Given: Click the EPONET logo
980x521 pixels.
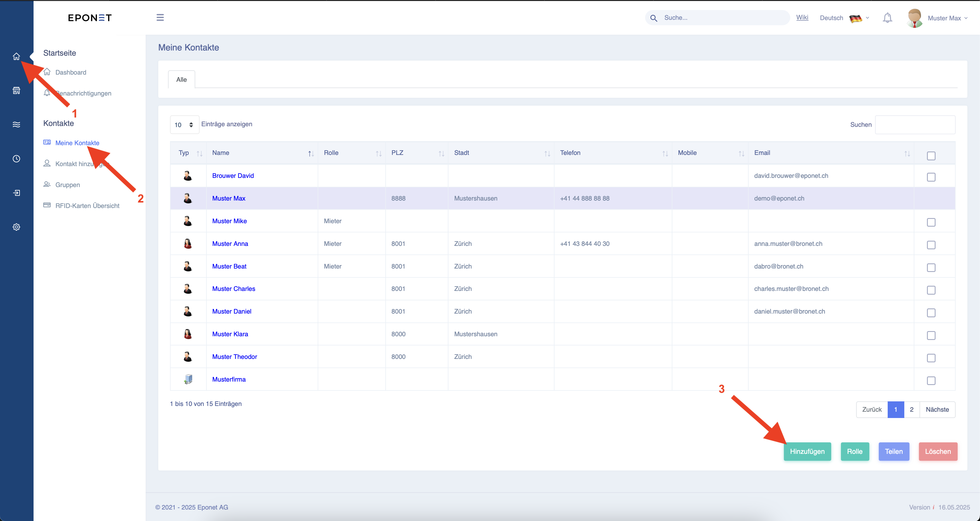Looking at the screenshot, I should coord(90,18).
